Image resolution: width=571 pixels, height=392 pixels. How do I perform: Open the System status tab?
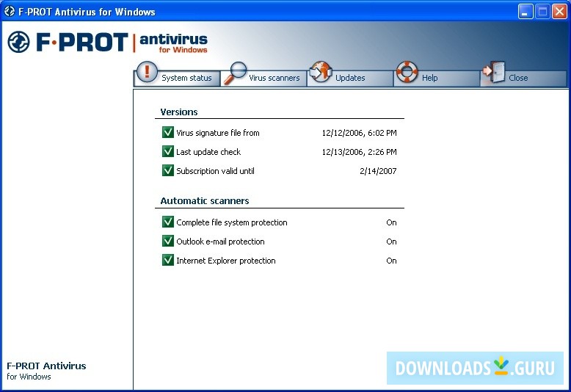[x=178, y=78]
